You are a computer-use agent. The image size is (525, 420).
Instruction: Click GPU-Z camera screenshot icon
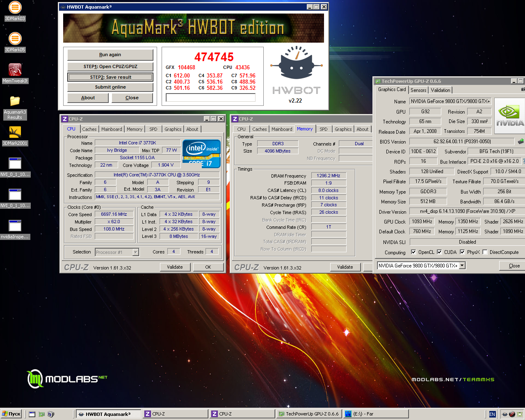pyautogui.click(x=523, y=89)
